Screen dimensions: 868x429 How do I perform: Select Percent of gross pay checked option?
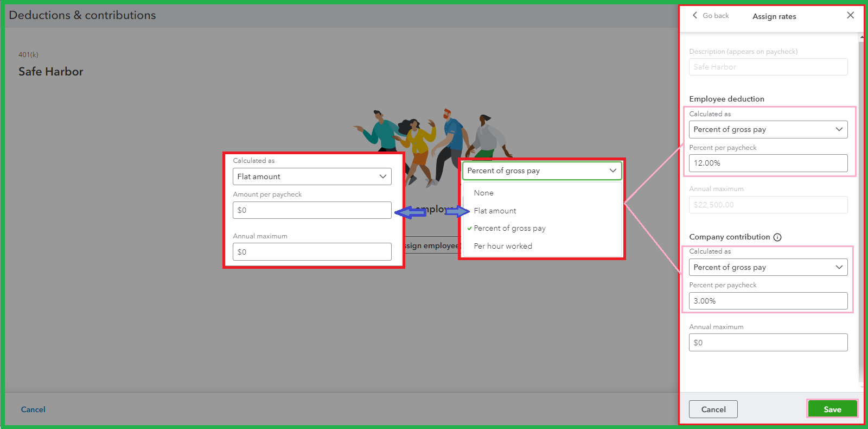509,229
